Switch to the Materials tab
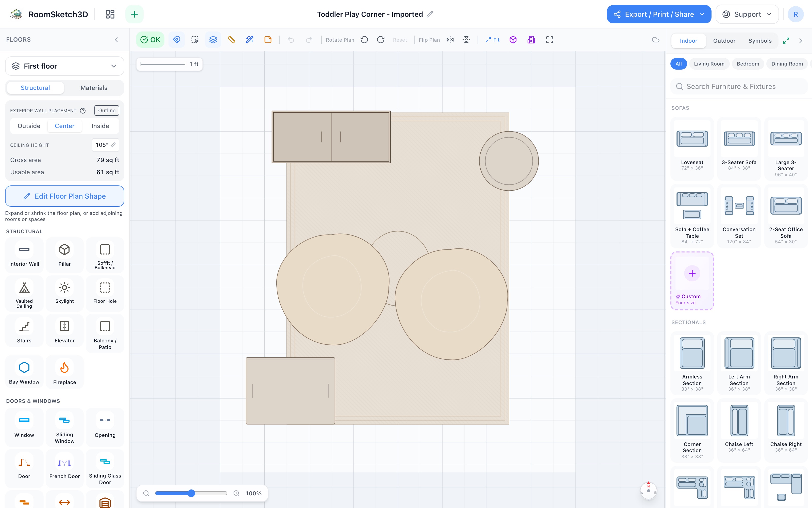Image resolution: width=812 pixels, height=508 pixels. 94,88
